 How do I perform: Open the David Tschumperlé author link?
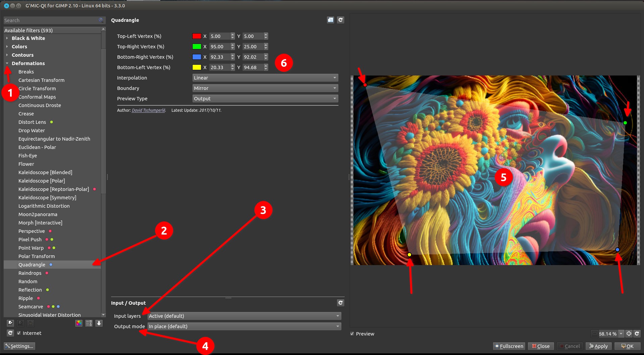148,110
